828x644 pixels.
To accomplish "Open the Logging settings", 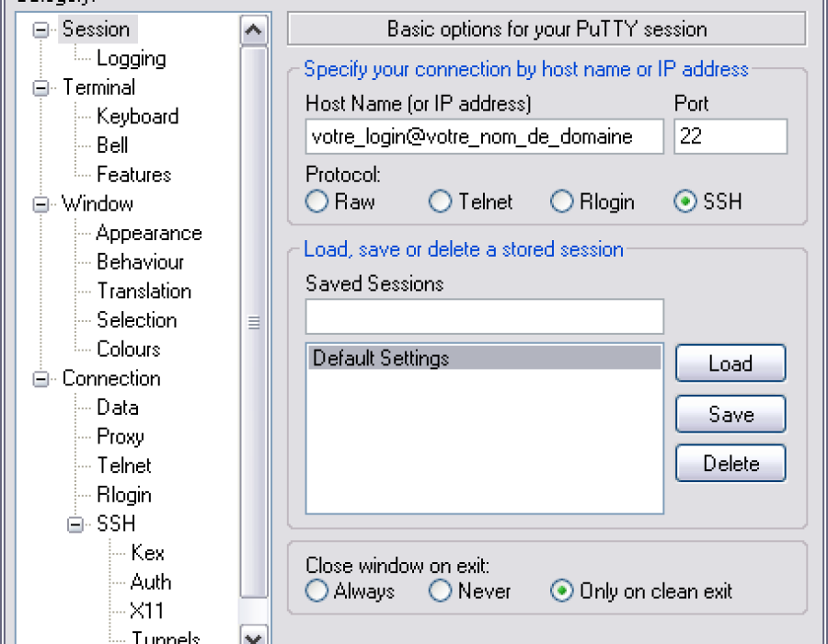I will [x=131, y=59].
